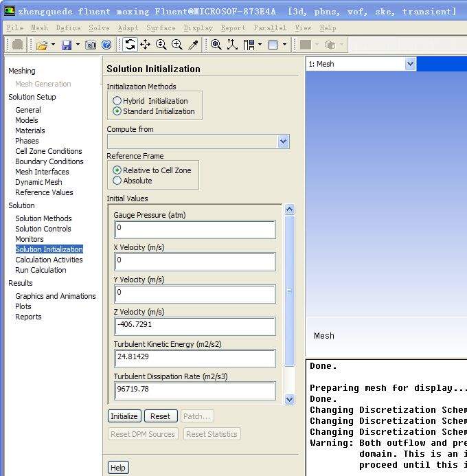Image resolution: width=467 pixels, height=476 pixels.
Task: Click the arrange workspace layout icon
Action: click(249, 45)
